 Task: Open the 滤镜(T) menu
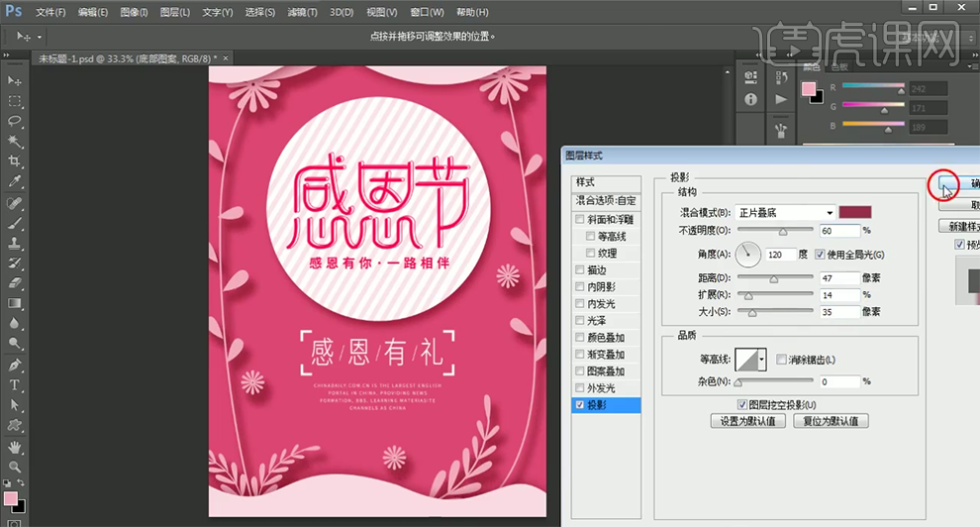302,12
